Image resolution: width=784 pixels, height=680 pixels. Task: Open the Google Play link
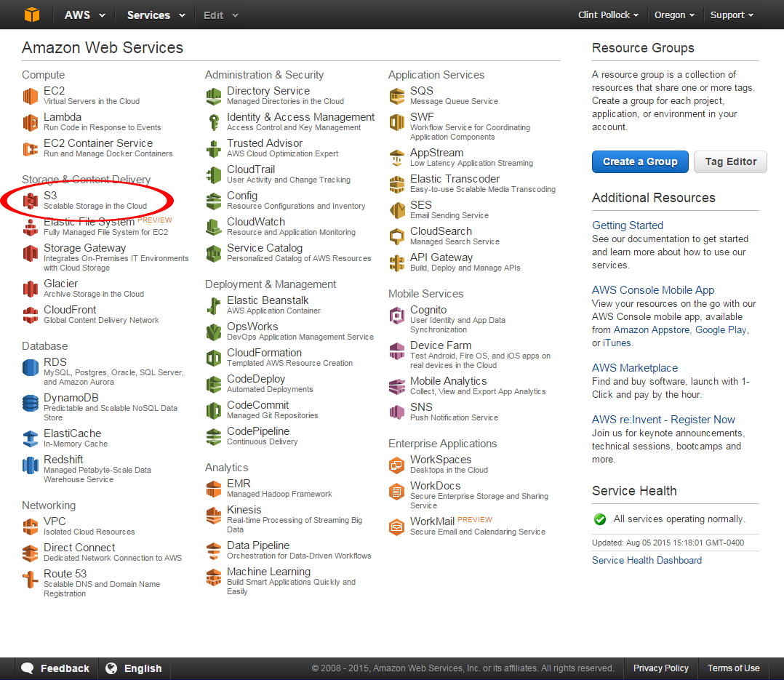pos(721,330)
